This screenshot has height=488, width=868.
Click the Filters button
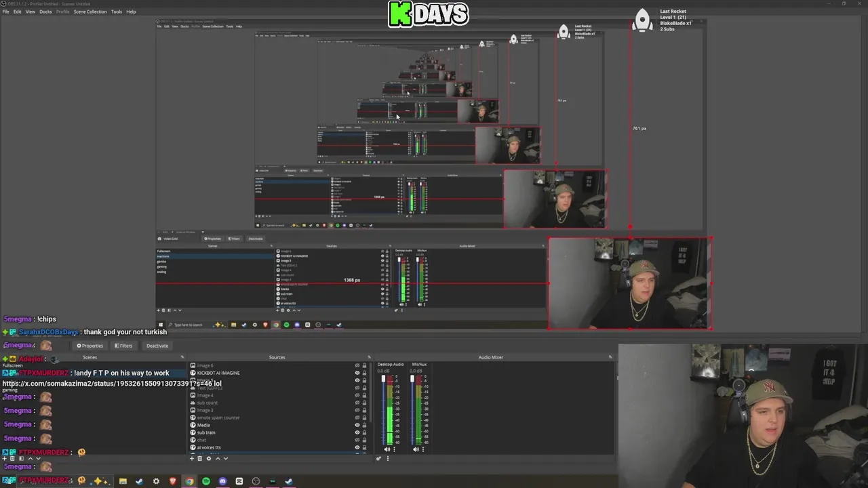click(x=123, y=346)
